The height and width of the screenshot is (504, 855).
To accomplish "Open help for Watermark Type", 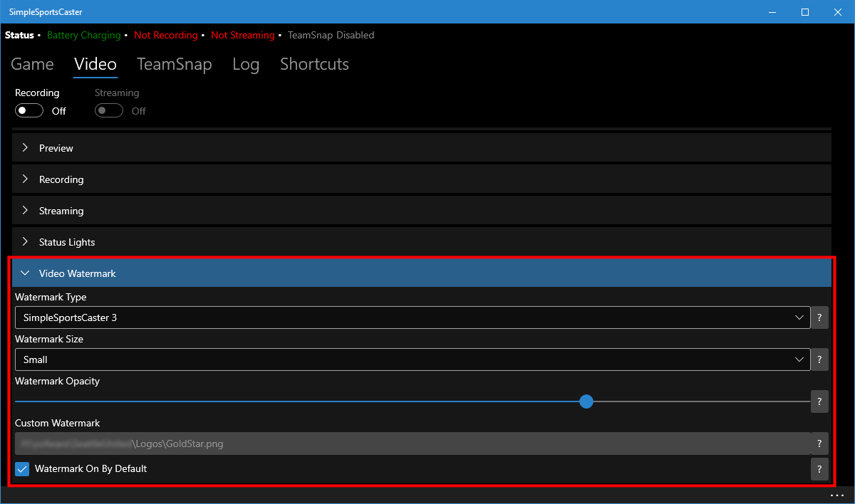I will tap(819, 317).
